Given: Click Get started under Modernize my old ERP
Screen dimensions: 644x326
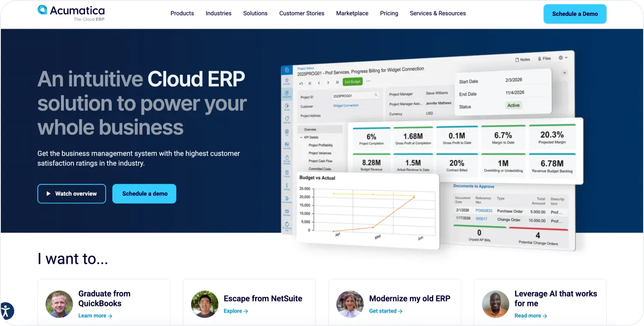Looking at the screenshot, I should tap(386, 311).
